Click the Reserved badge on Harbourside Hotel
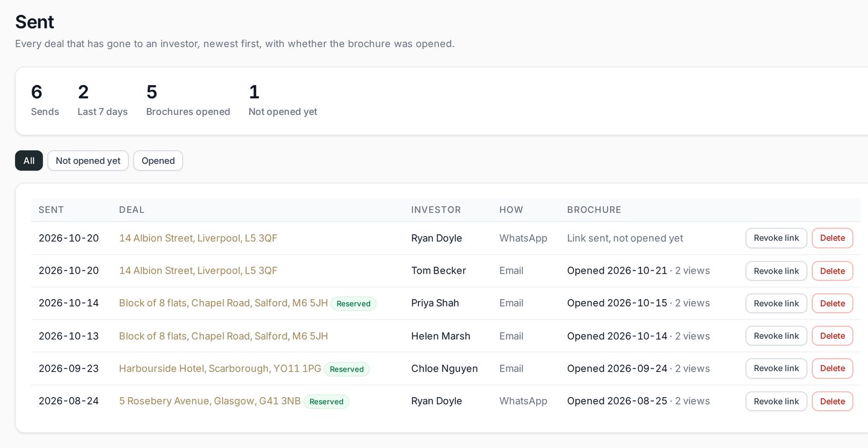The image size is (868, 448). click(347, 369)
